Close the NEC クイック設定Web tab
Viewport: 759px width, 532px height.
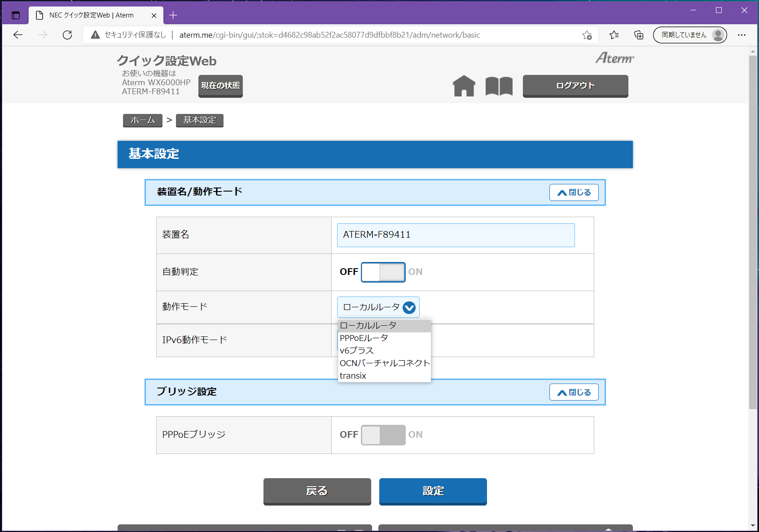click(154, 15)
